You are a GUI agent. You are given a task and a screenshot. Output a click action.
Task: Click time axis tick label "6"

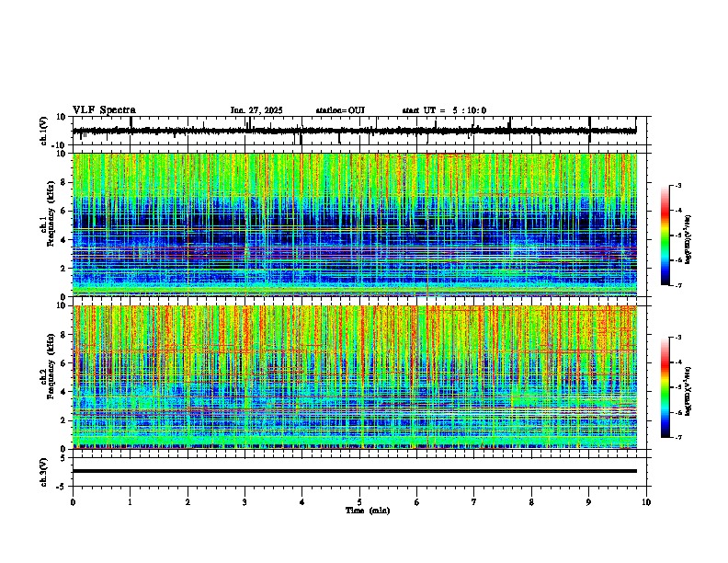417,502
